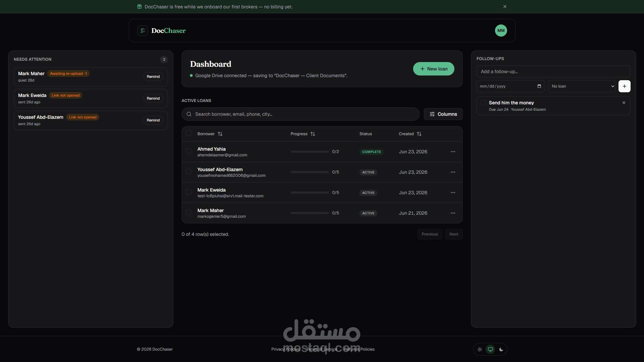The height and width of the screenshot is (362, 644).
Task: Click the New loan button
Action: pos(434,69)
